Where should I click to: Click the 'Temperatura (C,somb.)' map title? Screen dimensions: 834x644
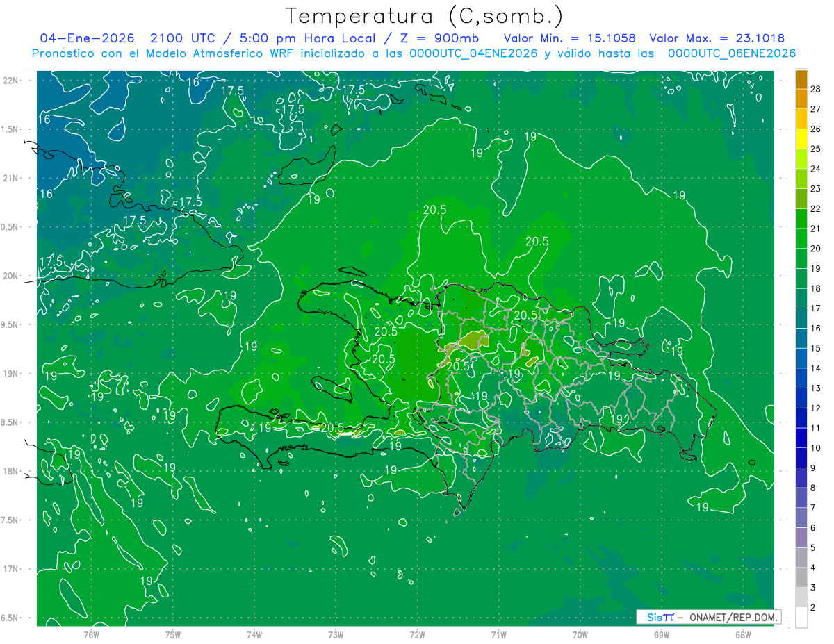pyautogui.click(x=425, y=16)
